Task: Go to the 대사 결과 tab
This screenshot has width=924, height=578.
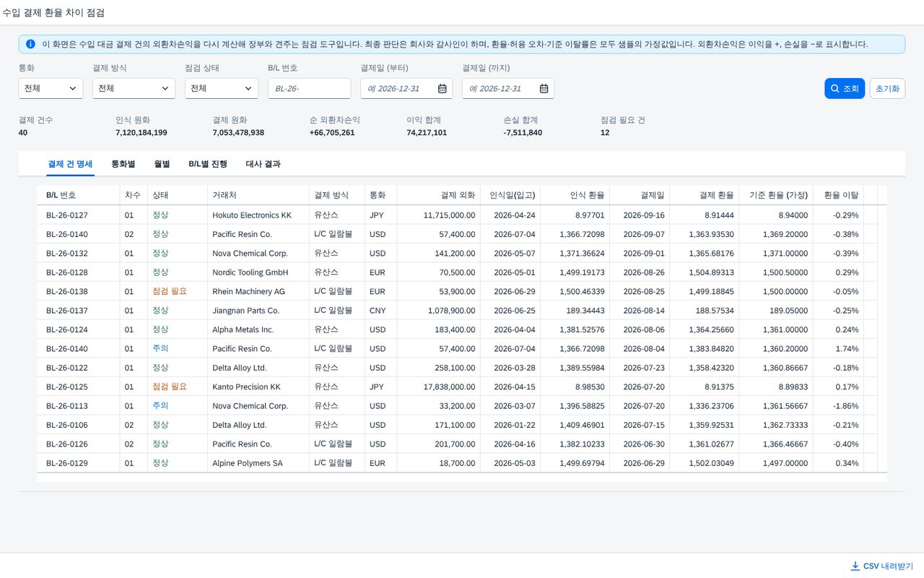Action: 263,164
